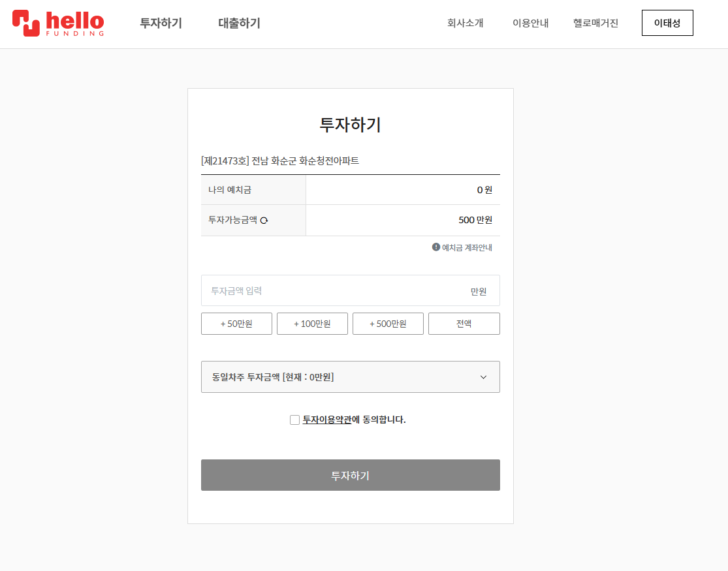Open the 대출하기 menu
This screenshot has height=571, width=728.
point(239,23)
